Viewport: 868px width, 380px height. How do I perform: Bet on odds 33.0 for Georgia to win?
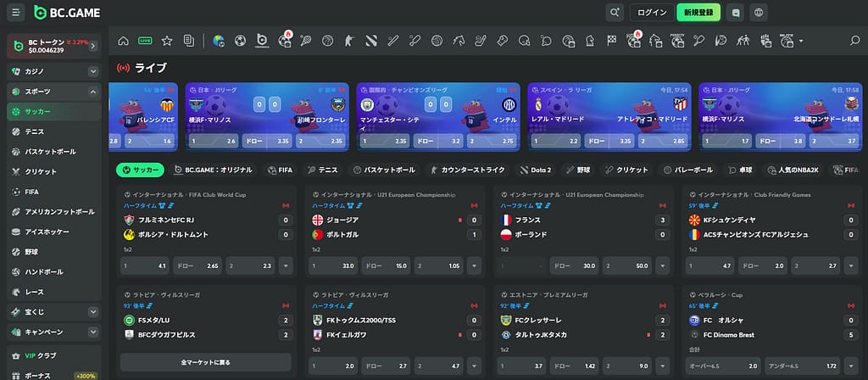(x=332, y=265)
